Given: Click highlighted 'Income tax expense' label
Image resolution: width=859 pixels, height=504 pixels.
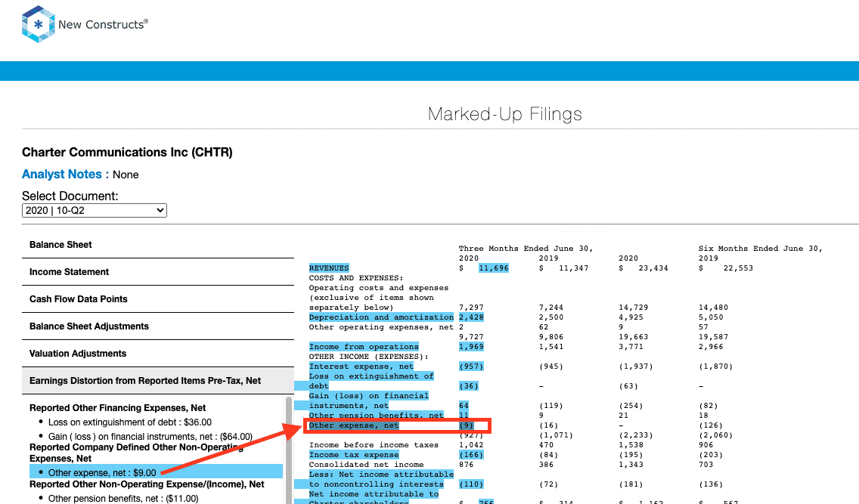Looking at the screenshot, I should pyautogui.click(x=354, y=456).
